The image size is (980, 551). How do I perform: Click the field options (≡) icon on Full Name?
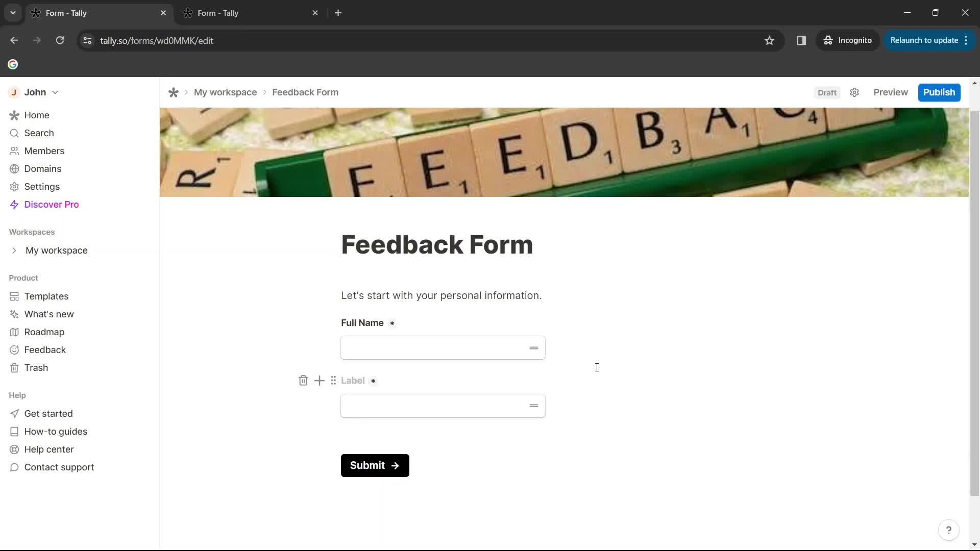point(534,347)
